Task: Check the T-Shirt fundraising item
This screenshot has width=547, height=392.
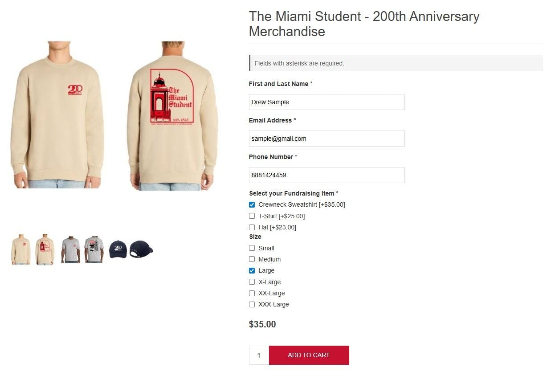Action: pyautogui.click(x=252, y=216)
